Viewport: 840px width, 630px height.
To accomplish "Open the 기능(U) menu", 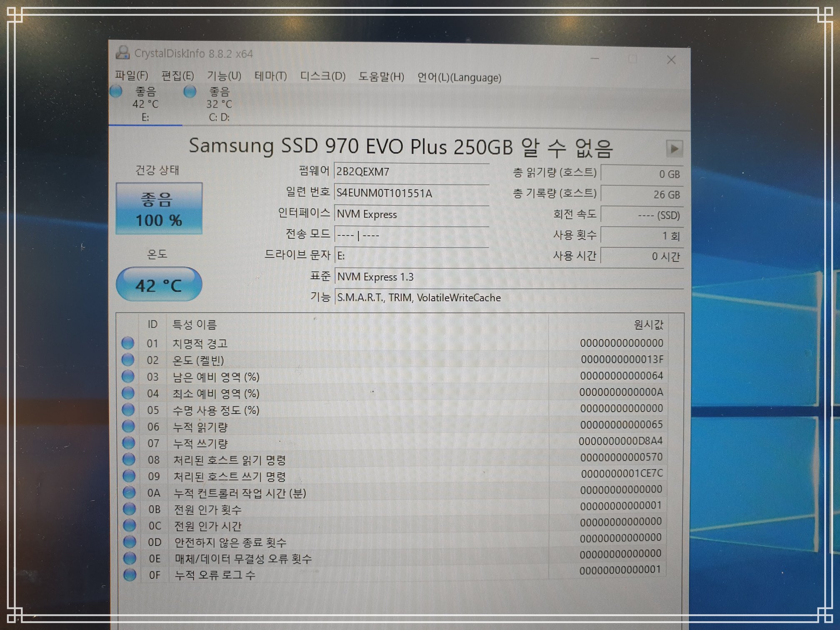I will click(x=224, y=76).
